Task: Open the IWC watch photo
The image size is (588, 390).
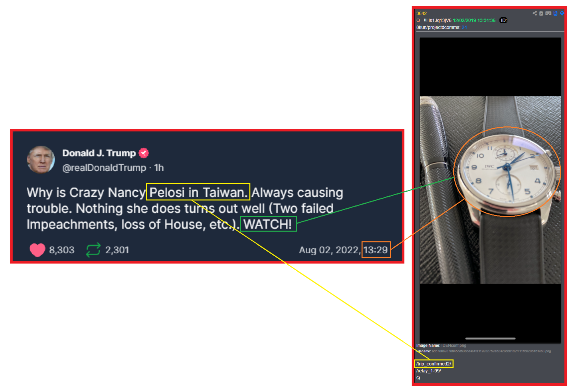Action: click(x=490, y=190)
